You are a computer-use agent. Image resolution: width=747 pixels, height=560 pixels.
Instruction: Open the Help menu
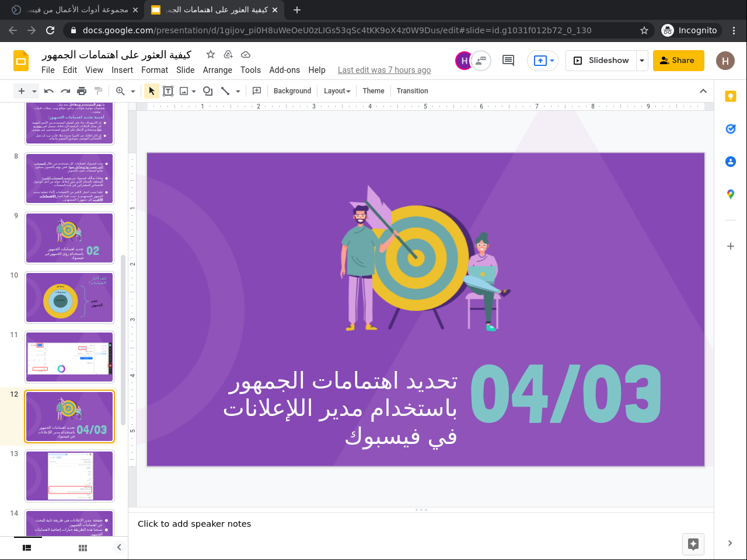[317, 70]
